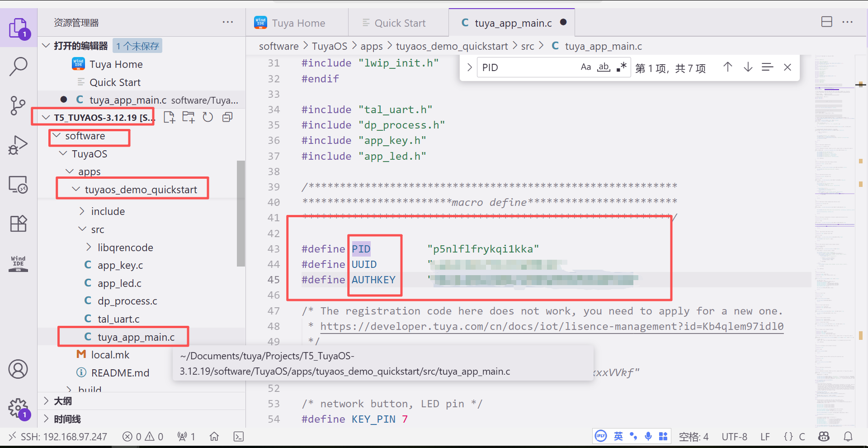Click New Folder icon in explorer header
This screenshot has height=448, width=868.
189,117
